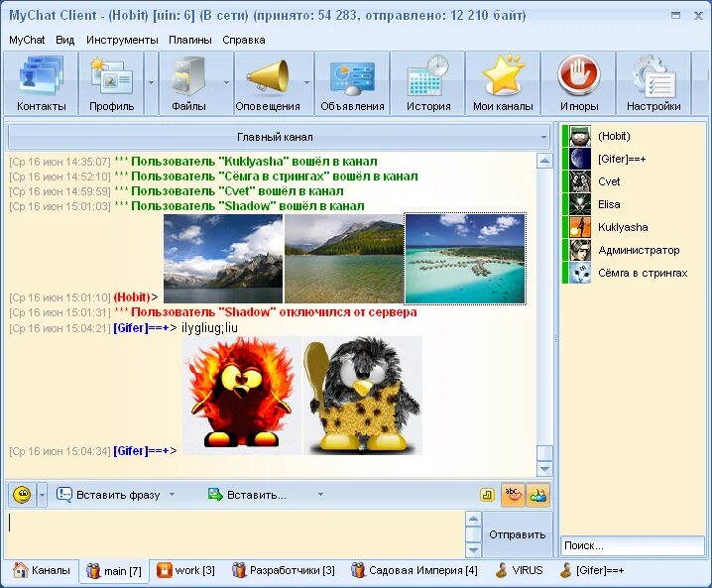The image size is (712, 588).
Task: Expand the Оповещения dropdown arrow
Action: click(307, 83)
